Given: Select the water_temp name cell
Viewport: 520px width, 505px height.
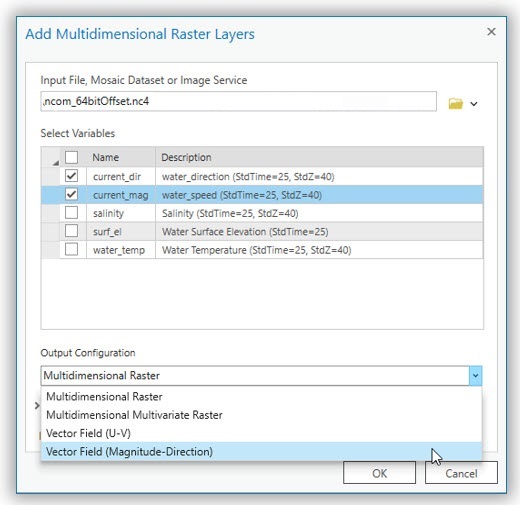Looking at the screenshot, I should (121, 250).
